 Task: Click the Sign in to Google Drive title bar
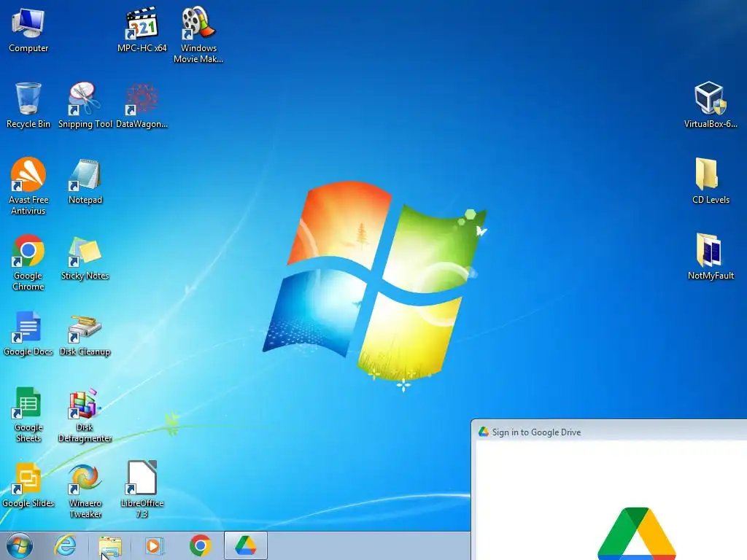[609, 432]
